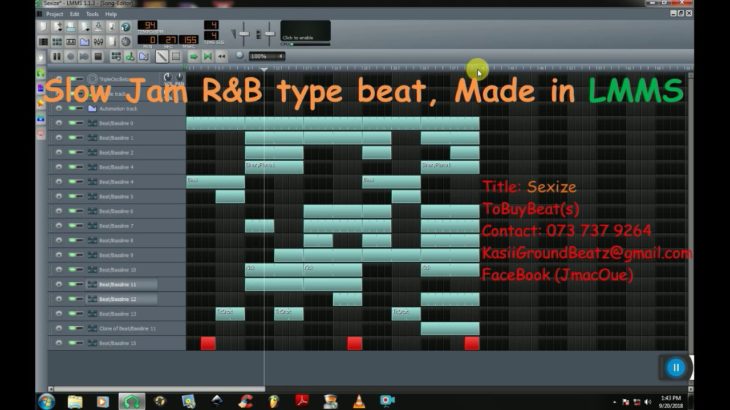Screen dimensions: 730x410
Task: Click the master volume slider
Action: pyautogui.click(x=244, y=34)
